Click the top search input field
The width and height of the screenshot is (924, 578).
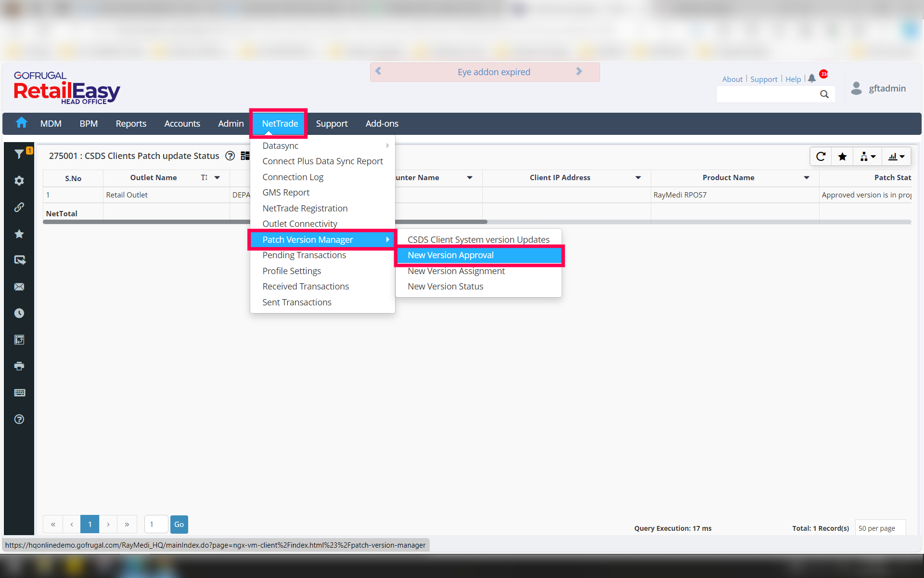pos(768,94)
